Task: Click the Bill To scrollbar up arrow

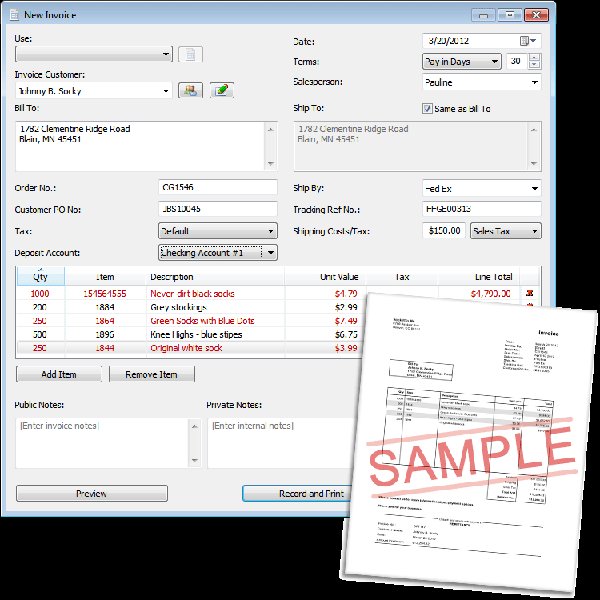Action: coord(271,130)
